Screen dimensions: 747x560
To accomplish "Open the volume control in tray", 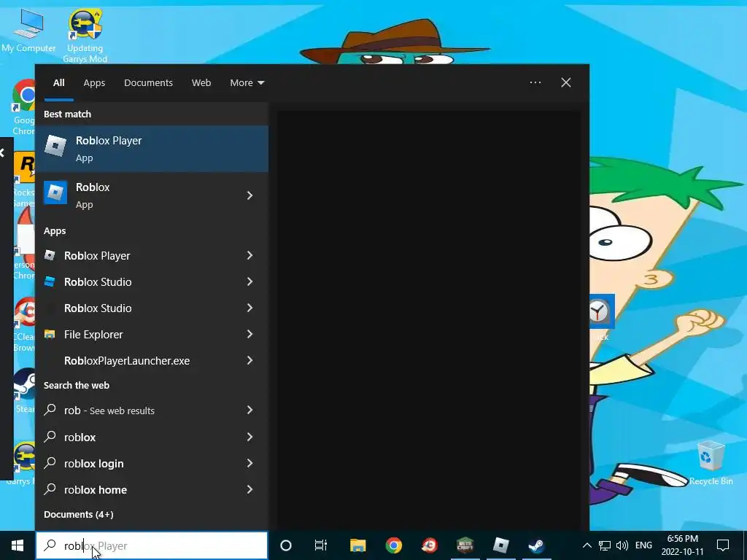I will pos(622,545).
